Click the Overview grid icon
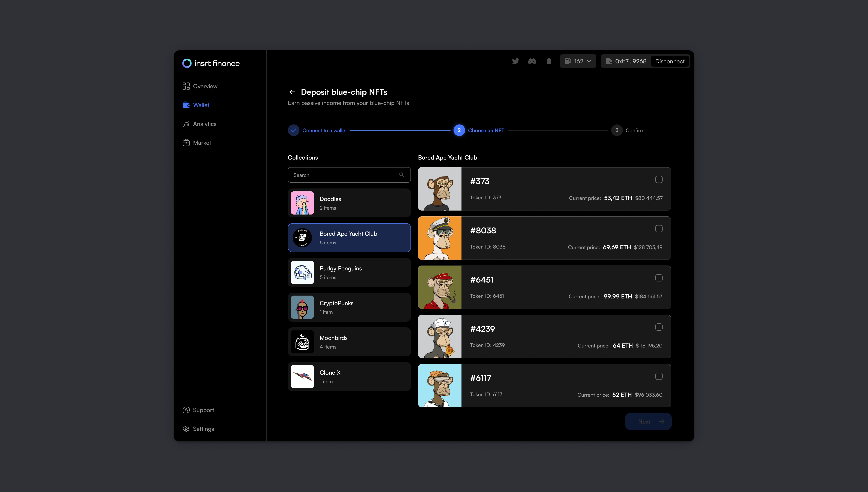The image size is (868, 492). click(186, 86)
